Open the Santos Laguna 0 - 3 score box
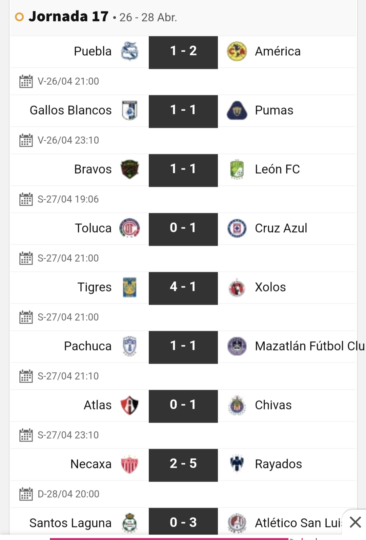This screenshot has width=366, height=540. coord(183,521)
